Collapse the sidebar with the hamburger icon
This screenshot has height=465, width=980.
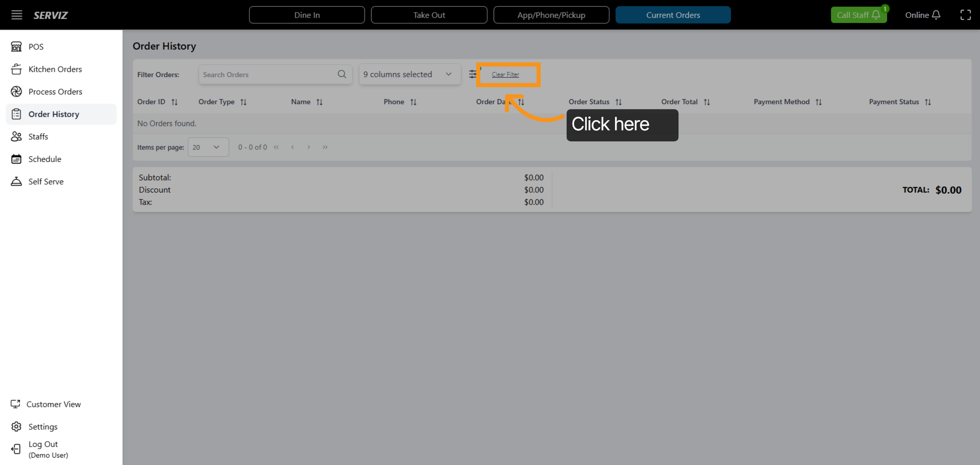point(16,15)
